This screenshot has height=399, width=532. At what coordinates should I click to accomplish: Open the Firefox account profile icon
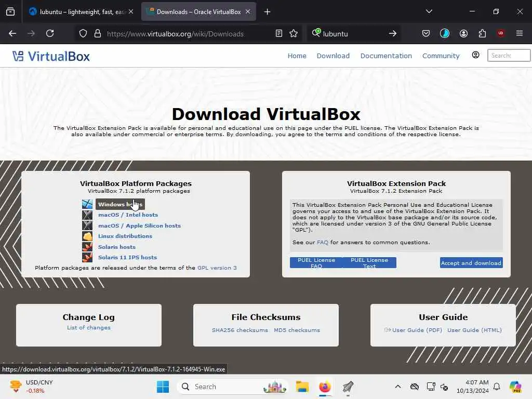[463, 33]
